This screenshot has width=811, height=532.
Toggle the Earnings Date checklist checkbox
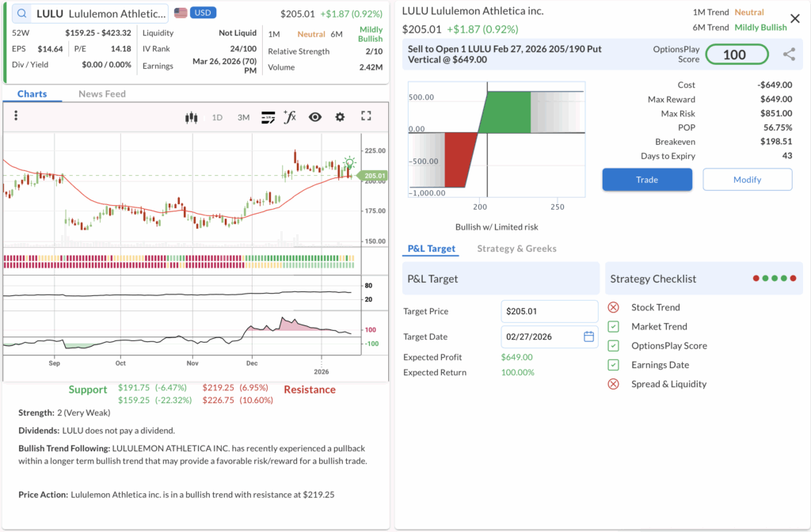coord(613,365)
